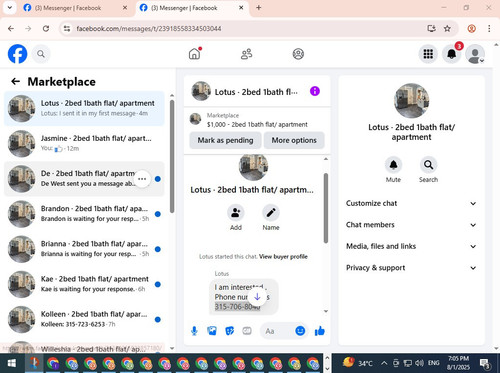
Task: Open the Kolleen conversation
Action: coord(84,319)
